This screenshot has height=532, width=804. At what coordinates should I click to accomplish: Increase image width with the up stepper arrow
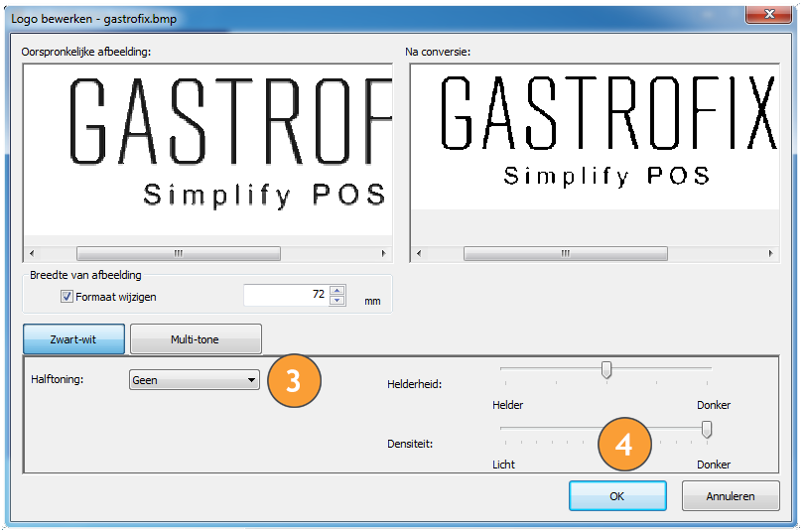337,290
